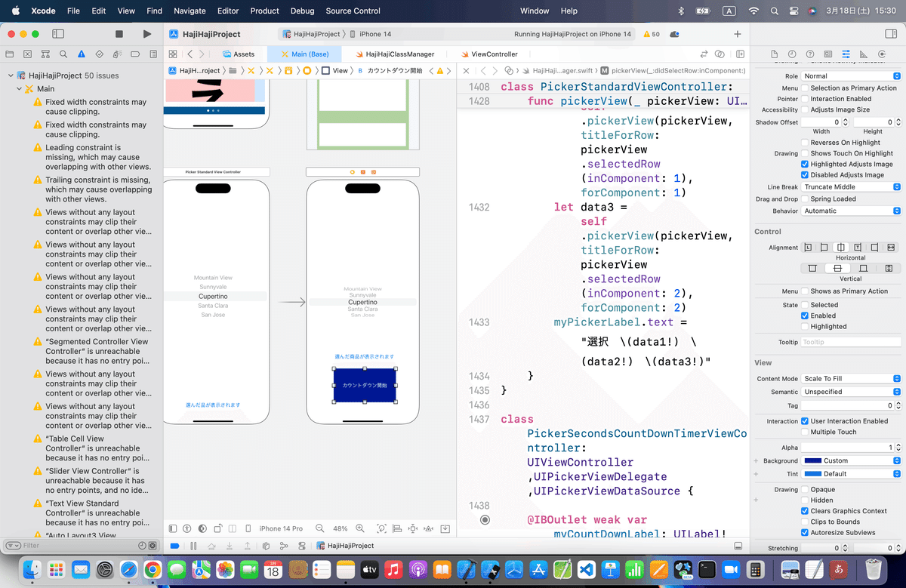This screenshot has height=588, width=906.
Task: Toggle the document outline button on the canvas bar
Action: click(x=173, y=528)
